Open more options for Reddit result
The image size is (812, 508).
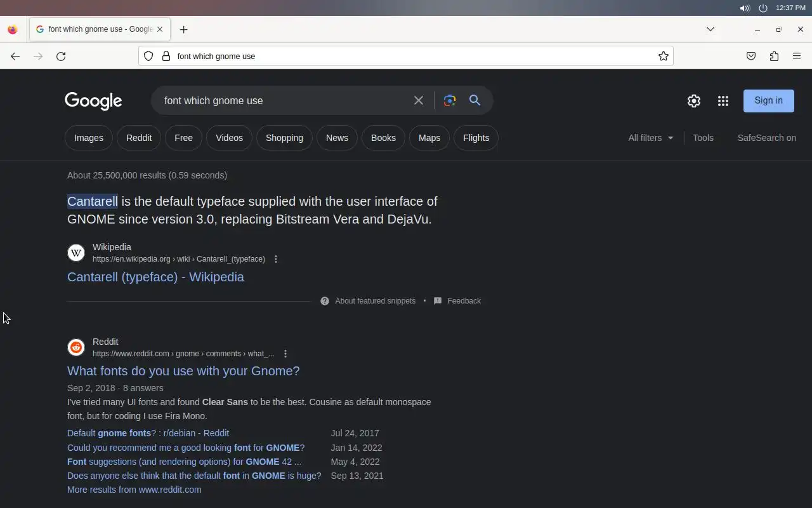tap(285, 354)
